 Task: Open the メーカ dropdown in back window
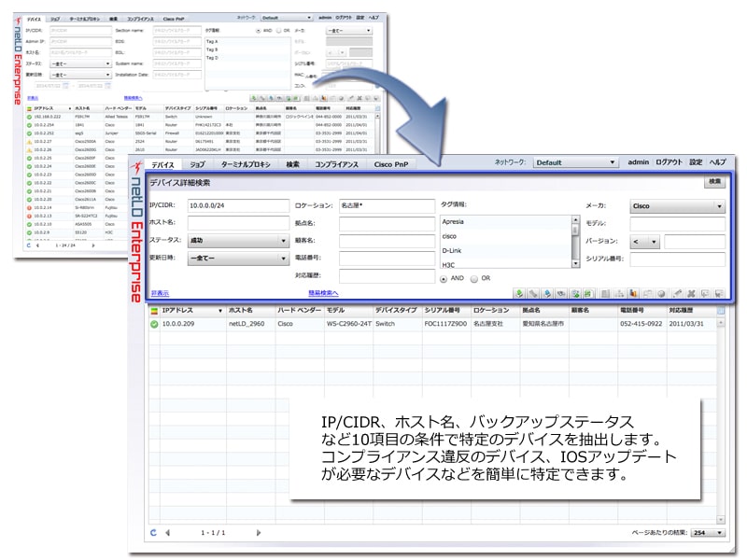tap(348, 31)
